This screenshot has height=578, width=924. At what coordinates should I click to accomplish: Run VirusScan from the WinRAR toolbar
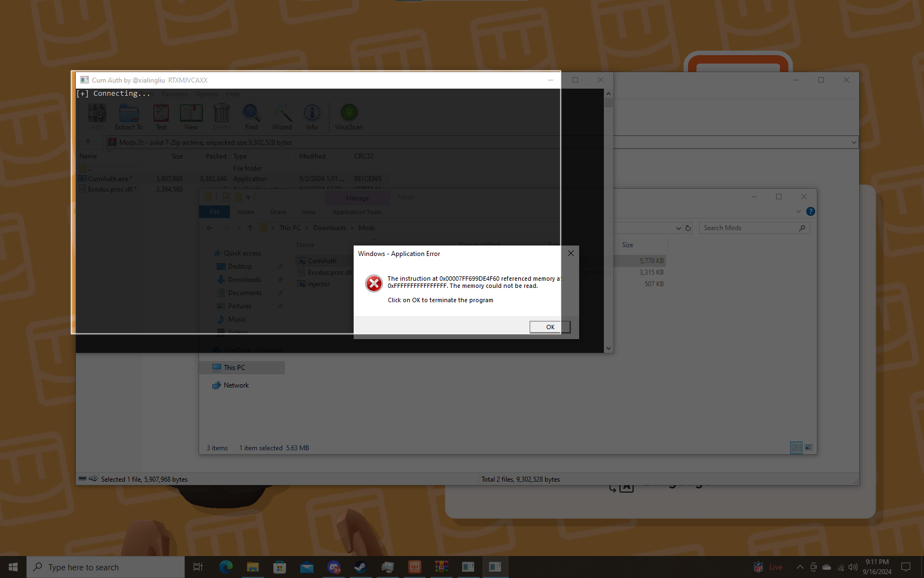point(349,117)
